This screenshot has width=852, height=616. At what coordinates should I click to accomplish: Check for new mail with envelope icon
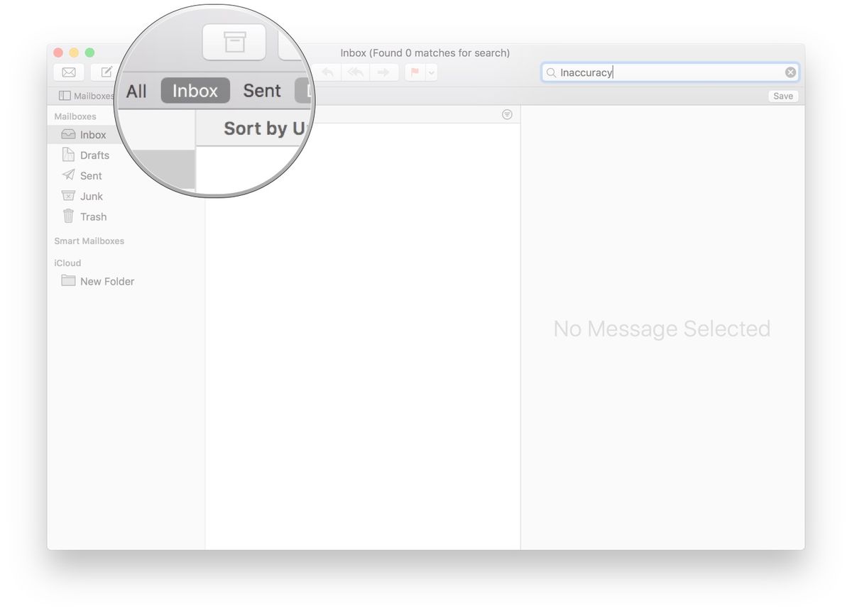pyautogui.click(x=68, y=72)
